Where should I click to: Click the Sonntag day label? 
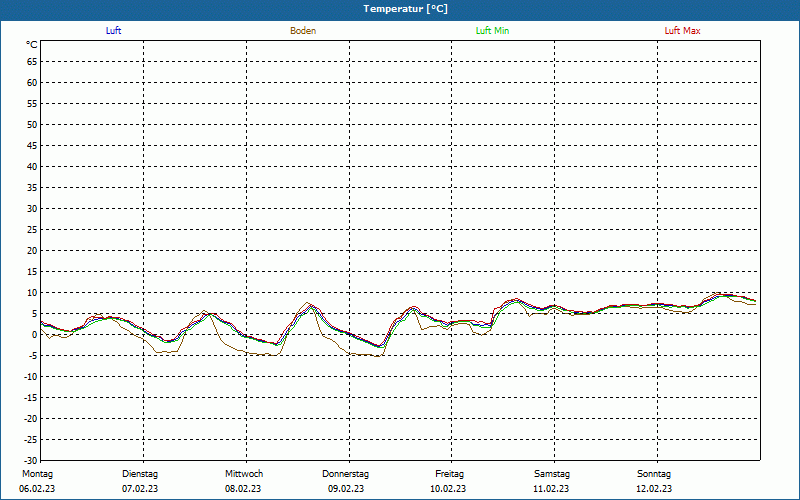[654, 474]
